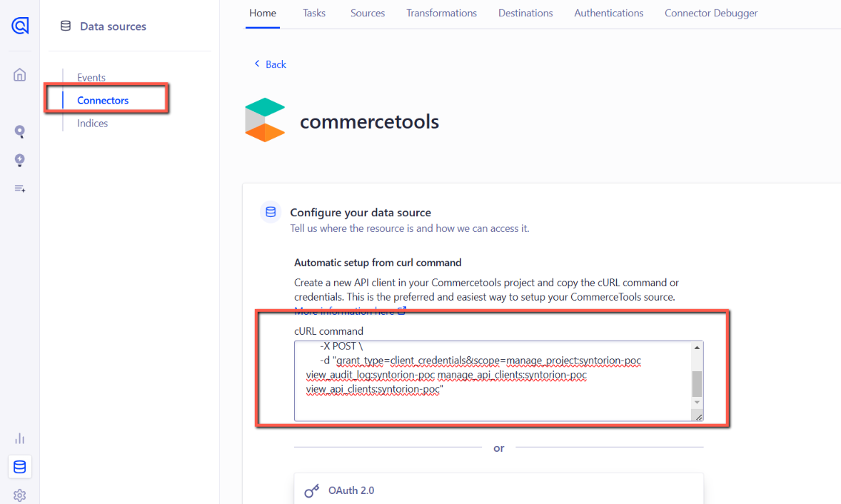This screenshot has width=841, height=504.
Task: Open Settings using the gear icon
Action: point(19,495)
